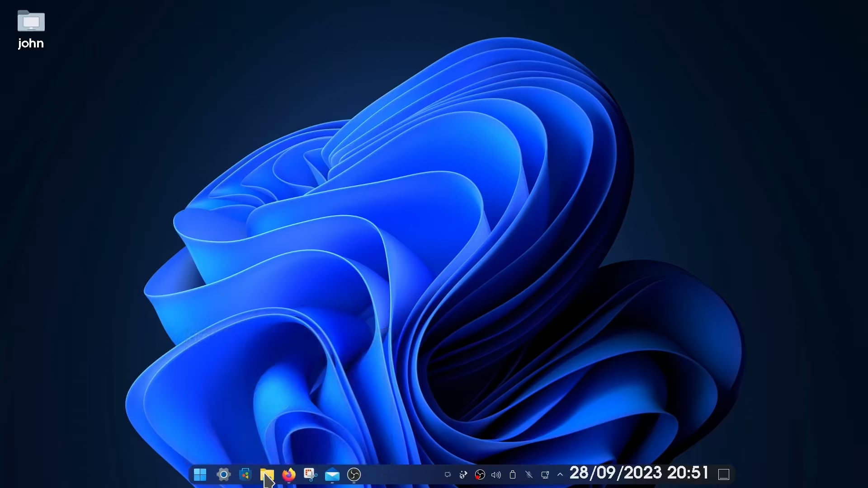Open the mail client envelope icon

pos(332,474)
